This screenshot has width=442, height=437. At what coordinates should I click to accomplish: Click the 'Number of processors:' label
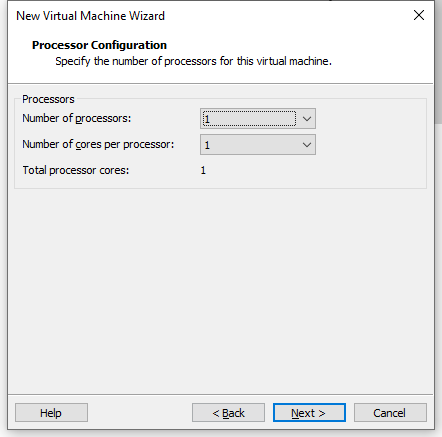pos(77,118)
